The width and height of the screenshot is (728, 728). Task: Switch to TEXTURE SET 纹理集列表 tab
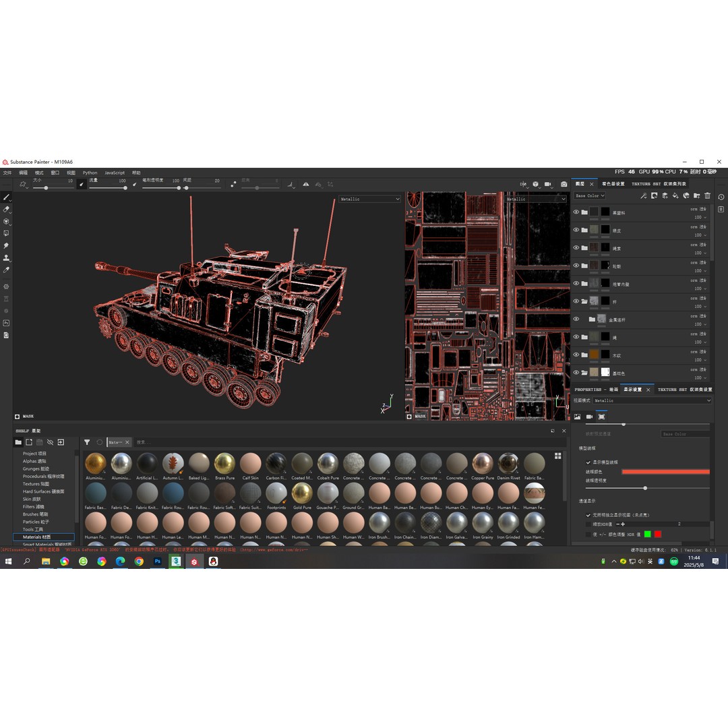[659, 184]
